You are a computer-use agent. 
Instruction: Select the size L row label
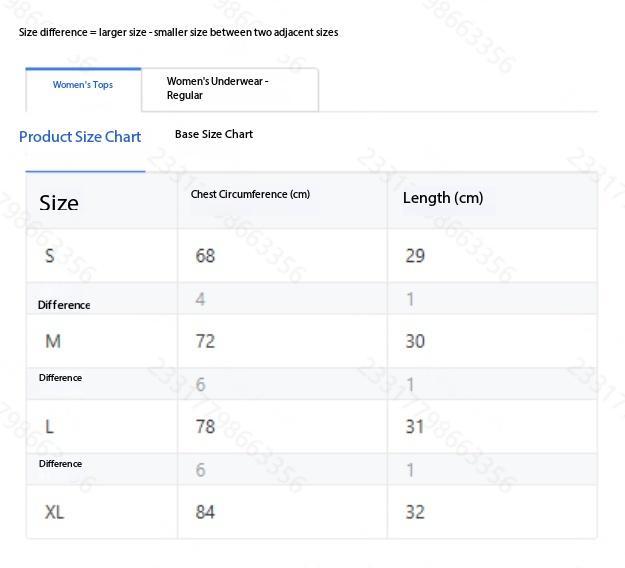click(x=50, y=427)
